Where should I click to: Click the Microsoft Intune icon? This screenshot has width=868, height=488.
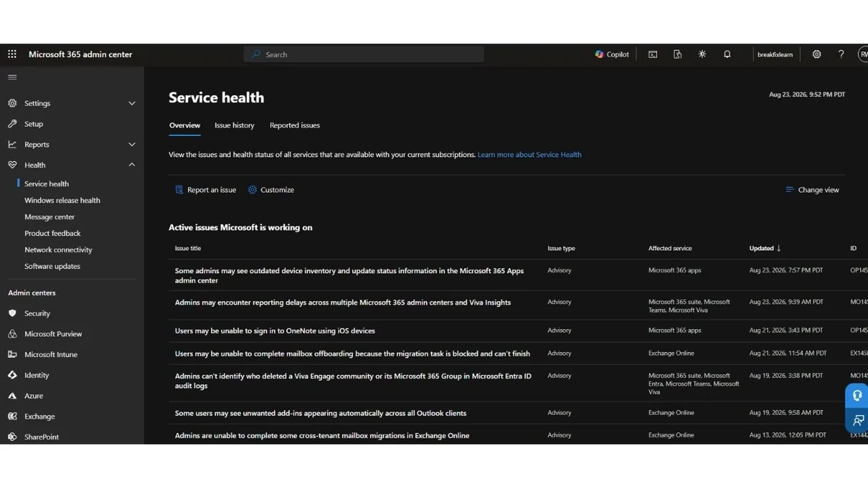click(x=12, y=354)
